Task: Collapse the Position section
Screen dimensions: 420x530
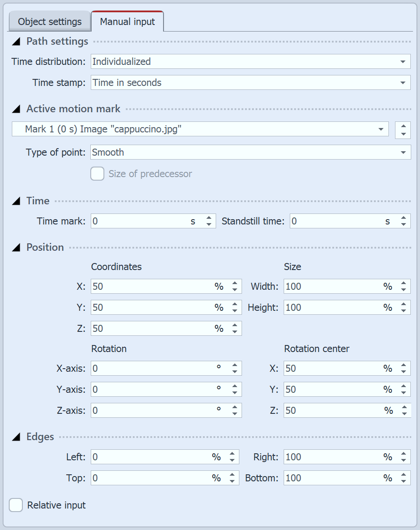Action: click(x=16, y=247)
